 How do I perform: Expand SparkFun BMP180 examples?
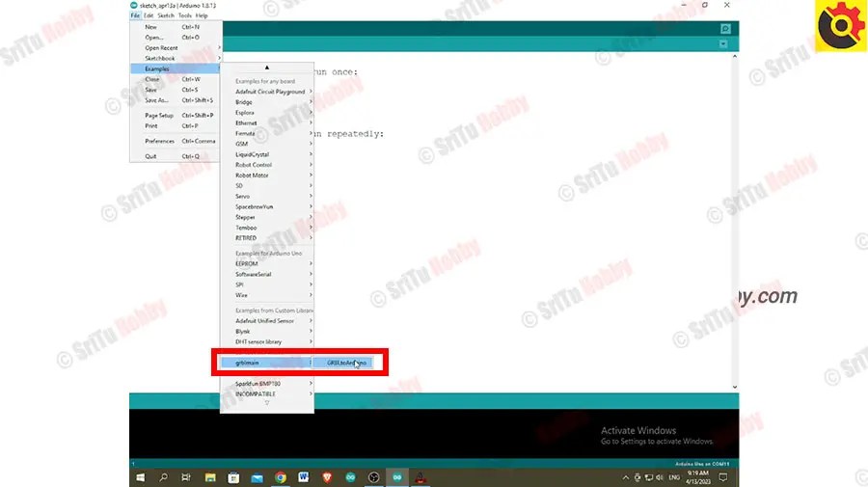(x=267, y=384)
